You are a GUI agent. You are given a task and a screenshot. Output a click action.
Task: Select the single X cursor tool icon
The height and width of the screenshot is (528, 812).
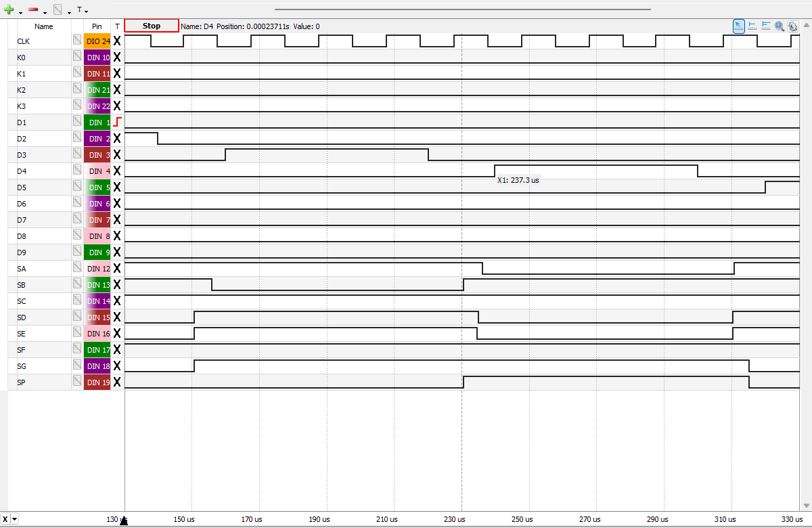752,26
